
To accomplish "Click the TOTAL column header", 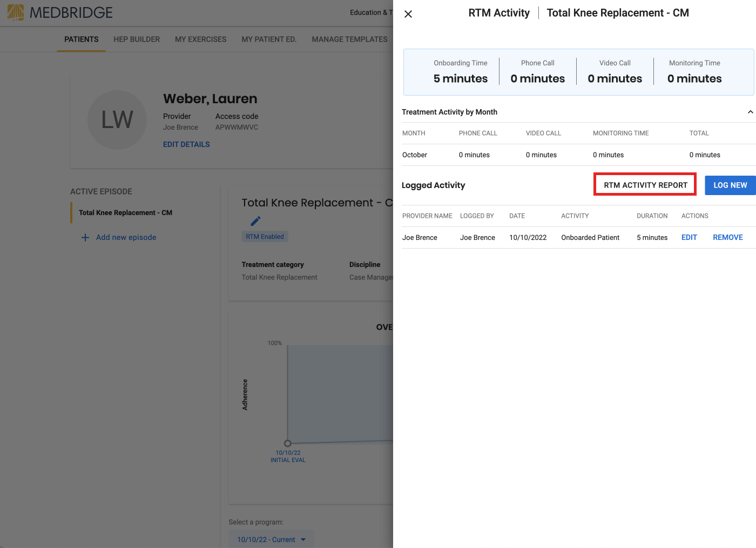I will [699, 133].
